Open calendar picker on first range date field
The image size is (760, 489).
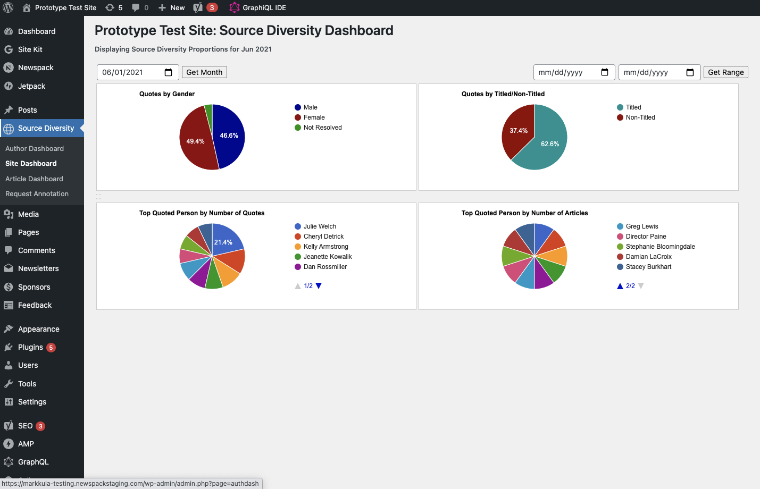604,72
